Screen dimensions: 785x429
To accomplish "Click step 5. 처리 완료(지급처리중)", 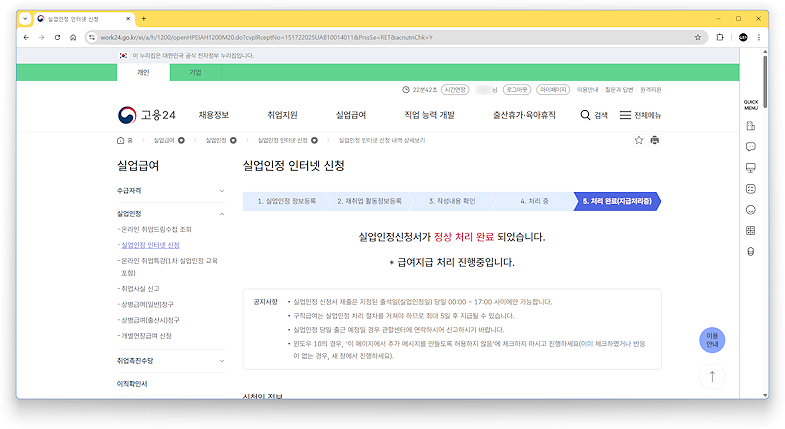I will [x=617, y=201].
